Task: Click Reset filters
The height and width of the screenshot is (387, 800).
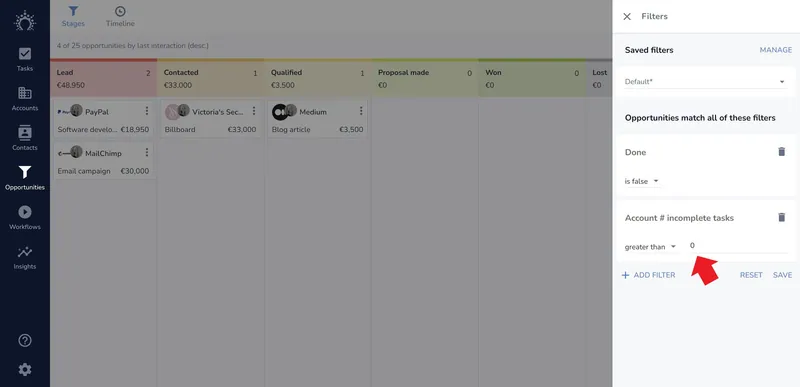Action: 751,275
